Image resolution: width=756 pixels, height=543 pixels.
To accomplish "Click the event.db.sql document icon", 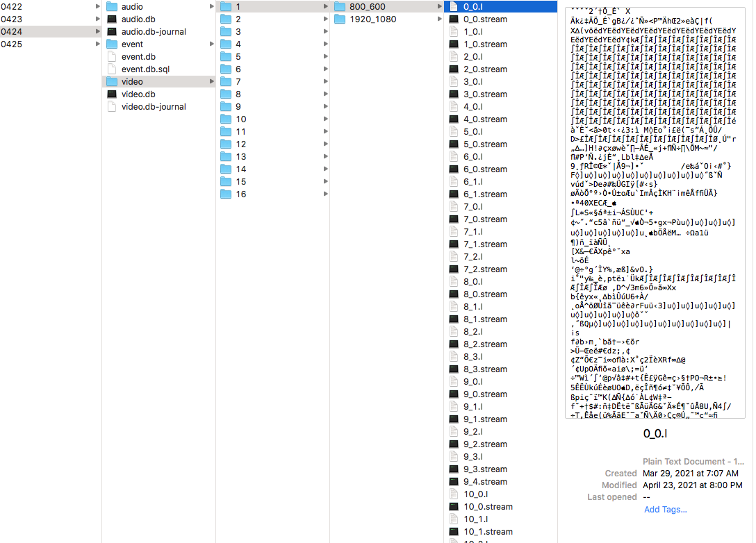I will (x=112, y=69).
